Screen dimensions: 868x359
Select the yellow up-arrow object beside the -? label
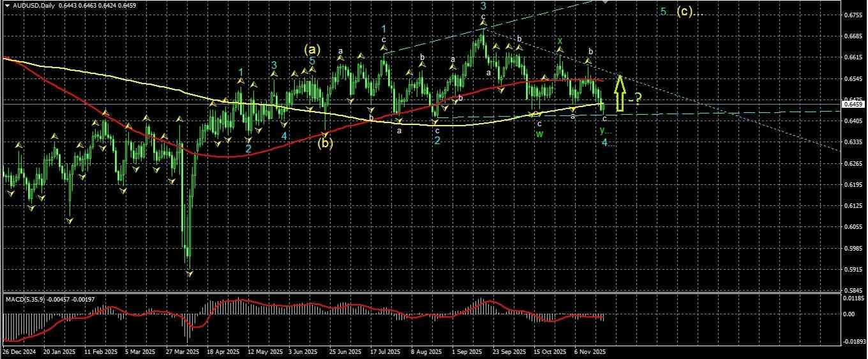point(620,94)
